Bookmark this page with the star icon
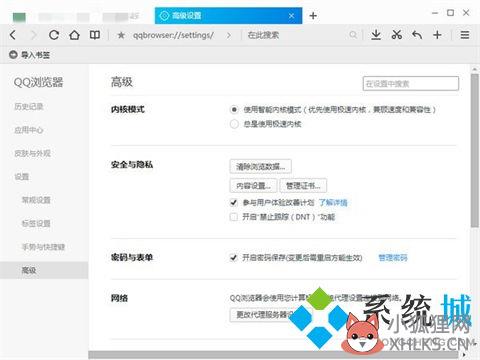The image size is (480, 360). point(121,35)
